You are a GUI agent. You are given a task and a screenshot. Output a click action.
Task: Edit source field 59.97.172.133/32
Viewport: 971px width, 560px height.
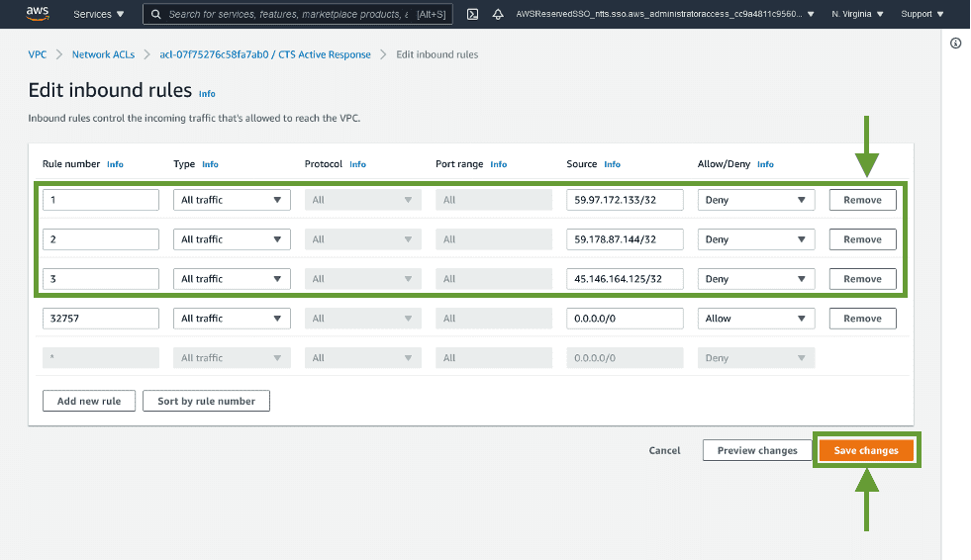(625, 200)
